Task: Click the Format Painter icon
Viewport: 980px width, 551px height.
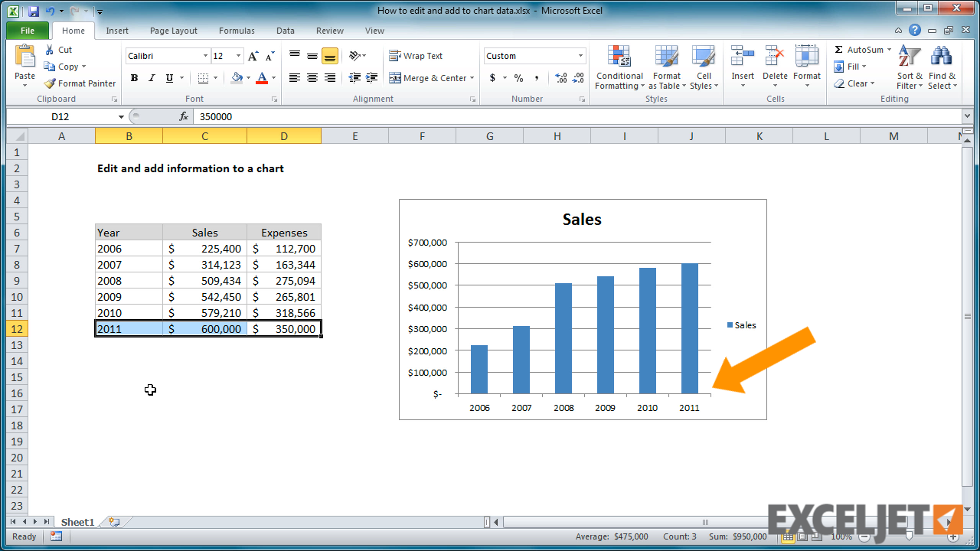Action: click(50, 83)
